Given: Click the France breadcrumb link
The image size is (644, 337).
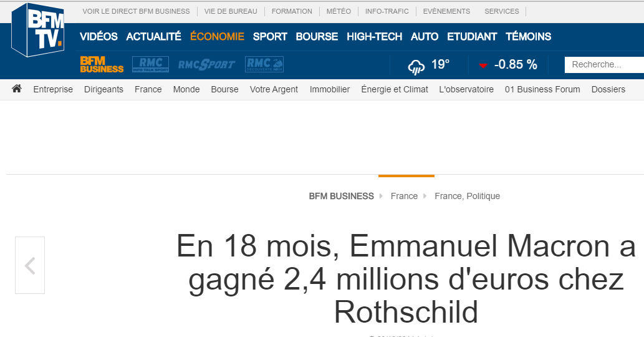Looking at the screenshot, I should [404, 196].
